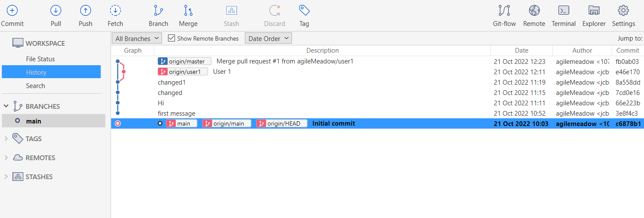Click the Merge toolbar icon
The width and height of the screenshot is (644, 218).
click(188, 10)
